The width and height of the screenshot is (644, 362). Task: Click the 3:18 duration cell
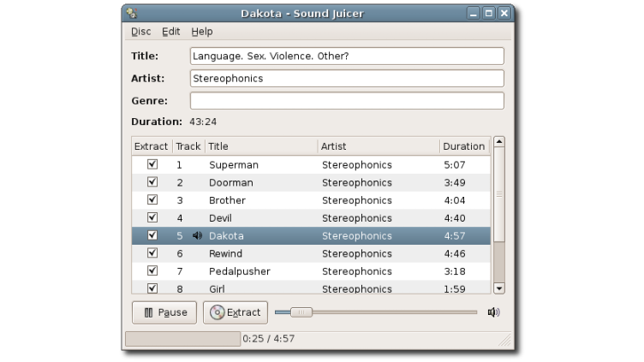coord(455,271)
